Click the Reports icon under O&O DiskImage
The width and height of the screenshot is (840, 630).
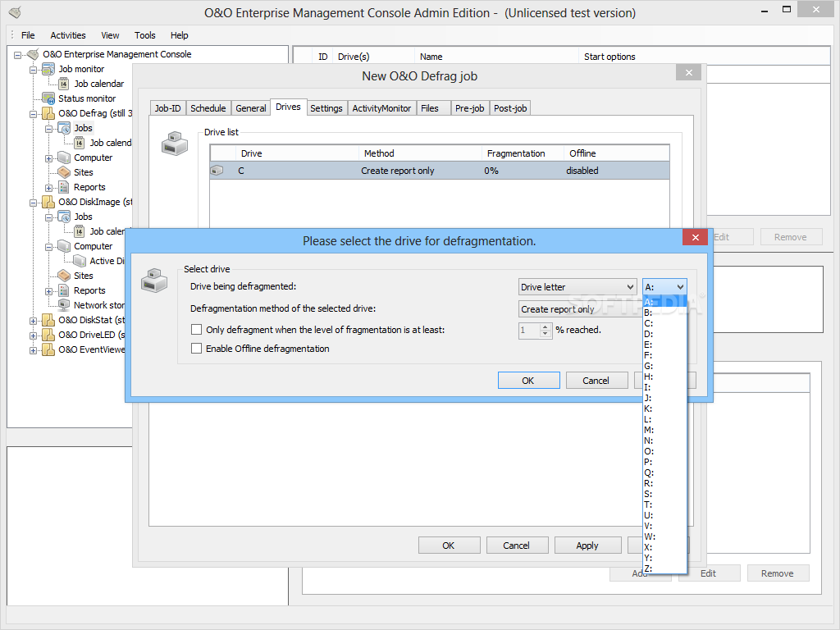tap(64, 290)
